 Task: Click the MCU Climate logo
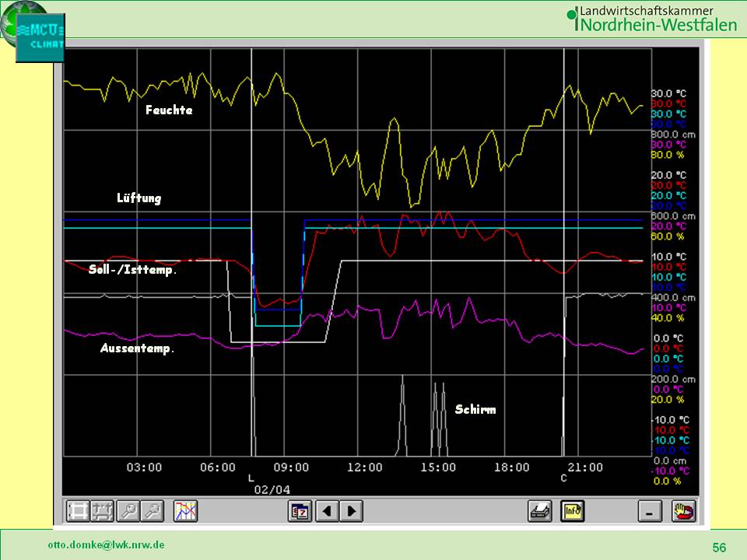[x=39, y=35]
